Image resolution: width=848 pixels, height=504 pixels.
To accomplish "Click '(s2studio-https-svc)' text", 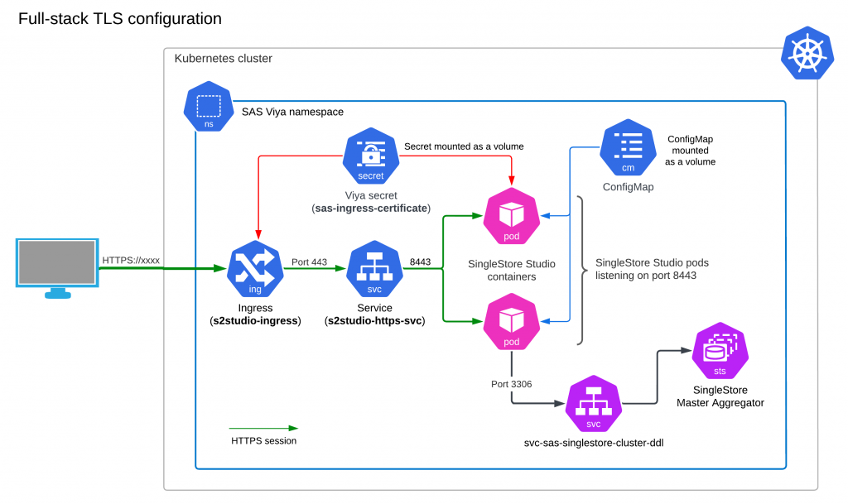I will point(375,321).
